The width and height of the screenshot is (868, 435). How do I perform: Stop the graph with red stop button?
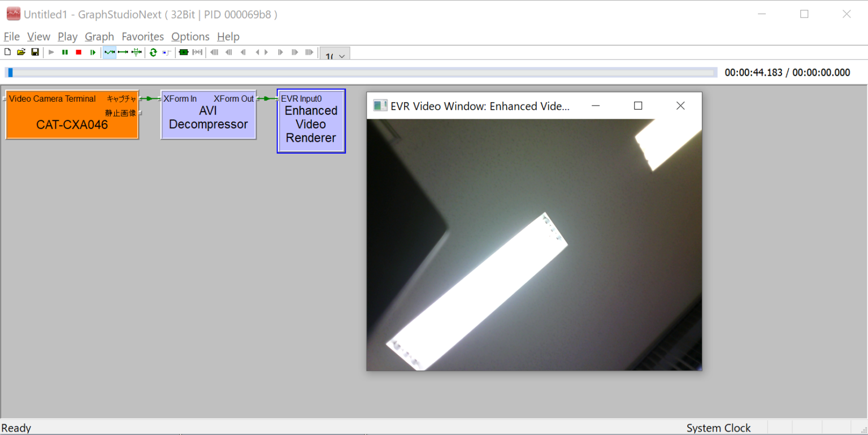click(x=79, y=53)
